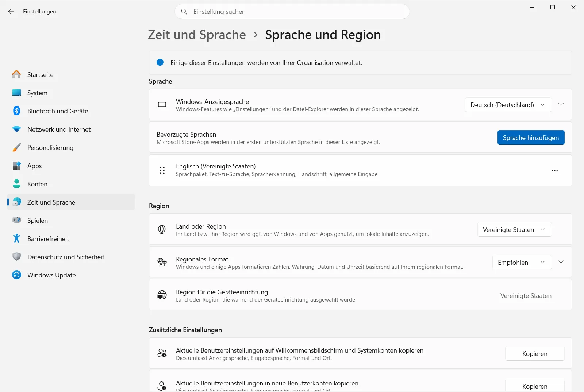The width and height of the screenshot is (584, 392).
Task: Open the Empfohlen regional format dropdown
Action: (x=522, y=263)
